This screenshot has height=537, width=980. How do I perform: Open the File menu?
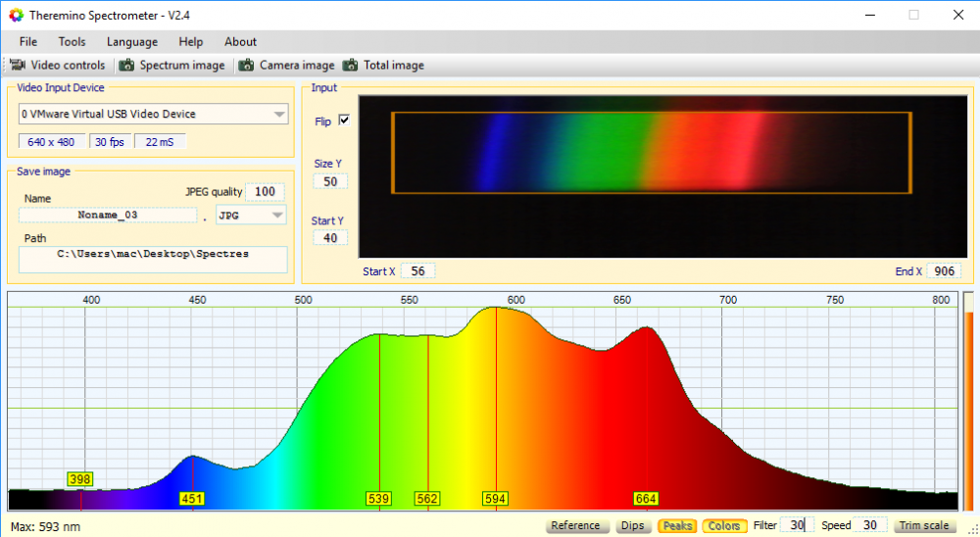[28, 42]
